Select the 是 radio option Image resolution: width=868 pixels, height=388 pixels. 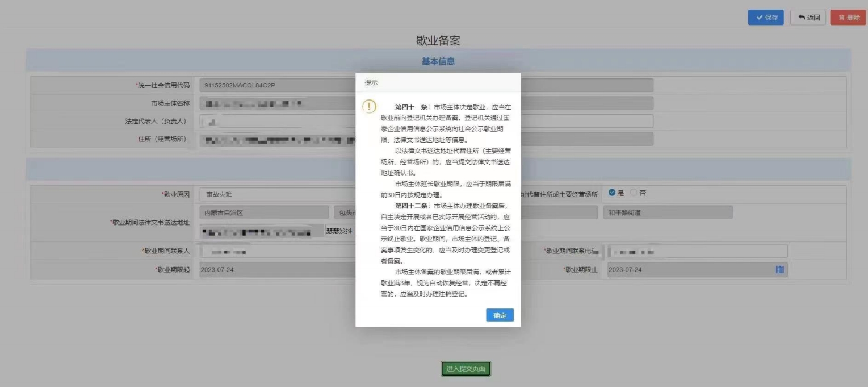point(612,193)
